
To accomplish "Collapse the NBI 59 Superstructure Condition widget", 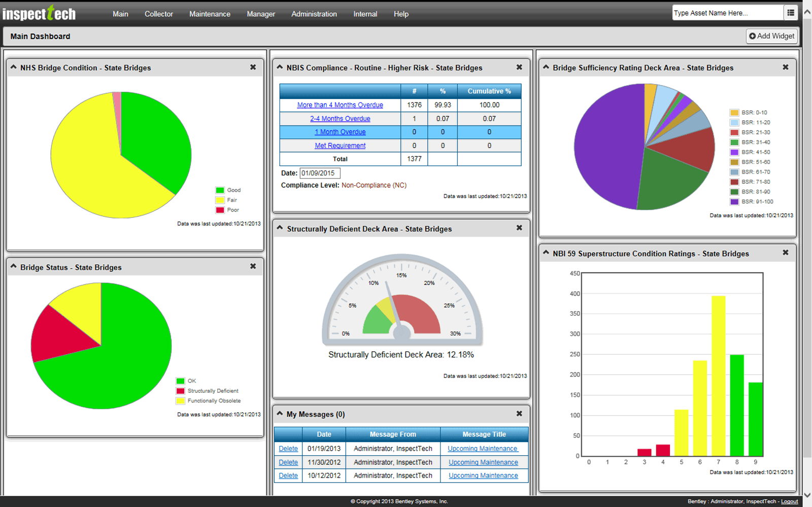I will tap(545, 252).
